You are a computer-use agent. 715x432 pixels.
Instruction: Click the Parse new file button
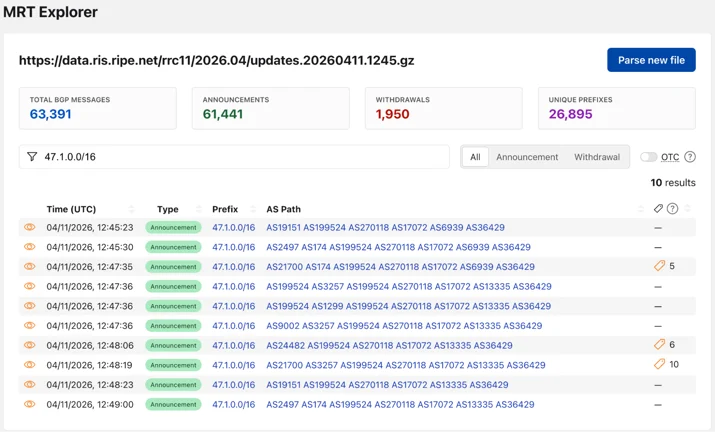651,60
